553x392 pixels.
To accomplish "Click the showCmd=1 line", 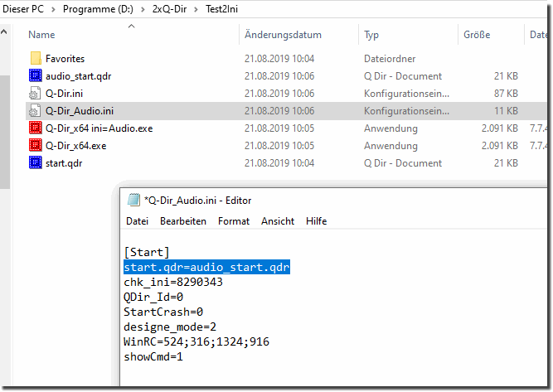I will point(153,356).
